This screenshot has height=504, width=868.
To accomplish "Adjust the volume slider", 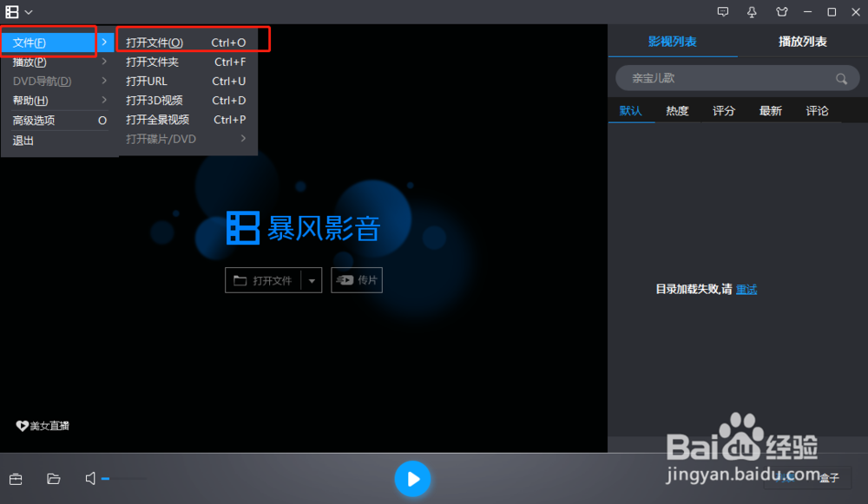I will pyautogui.click(x=124, y=479).
